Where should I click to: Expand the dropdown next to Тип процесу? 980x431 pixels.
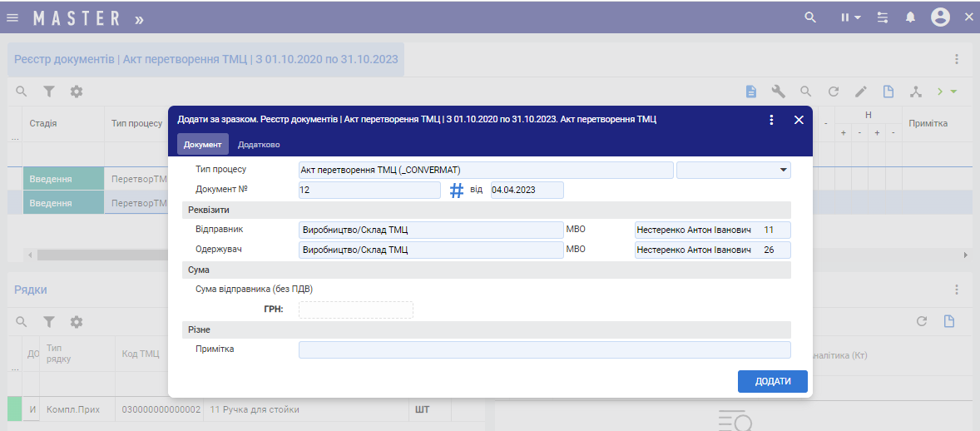click(783, 171)
